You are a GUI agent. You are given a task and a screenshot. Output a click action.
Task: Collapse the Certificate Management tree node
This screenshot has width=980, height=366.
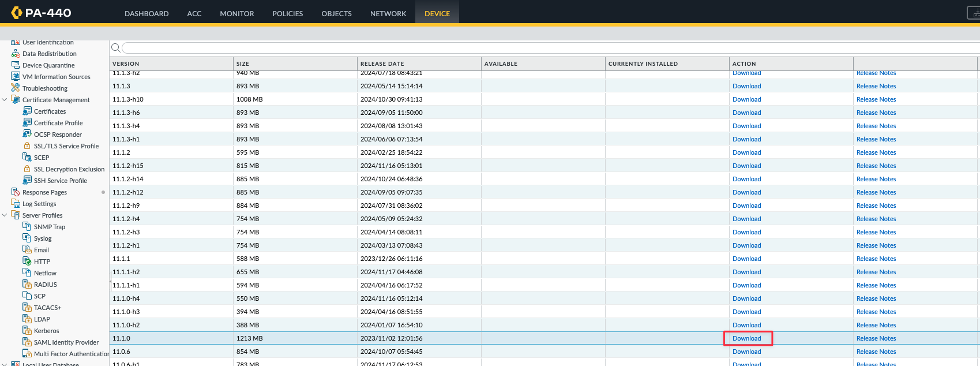[5, 100]
